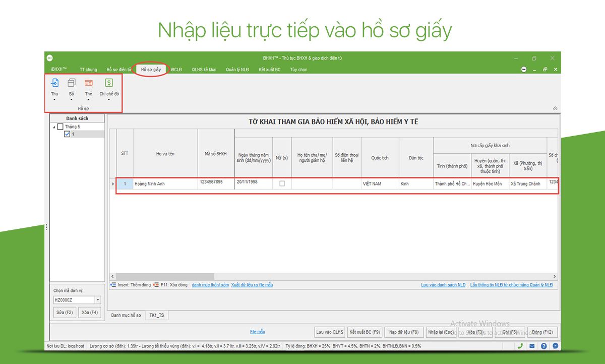The width and height of the screenshot is (605, 364).
Task: Click the Họ và tên cell Hoàng Minh Anh
Action: pos(165,184)
